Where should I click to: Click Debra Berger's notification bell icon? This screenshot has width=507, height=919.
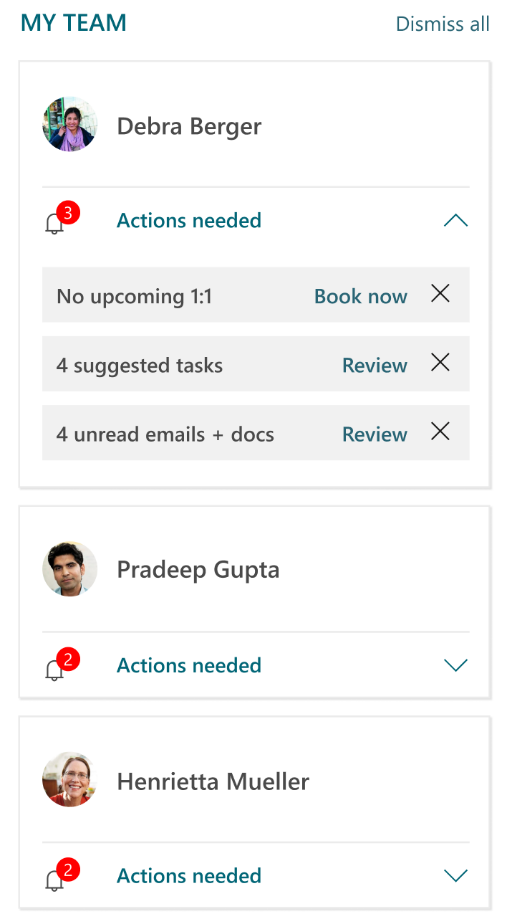coord(55,224)
